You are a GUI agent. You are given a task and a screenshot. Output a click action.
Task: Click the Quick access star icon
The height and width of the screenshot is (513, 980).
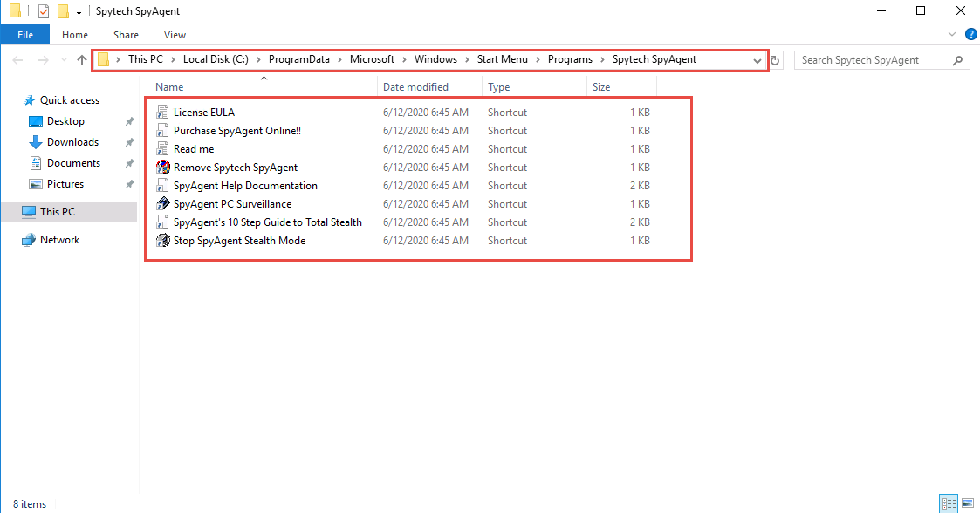[30, 100]
